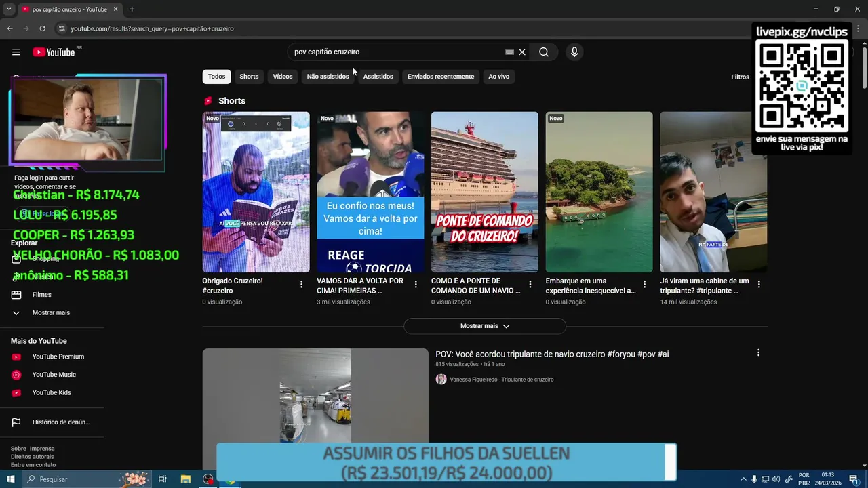The width and height of the screenshot is (868, 488).
Task: Open the YouTube hamburger guide menu
Action: [x=16, y=52]
